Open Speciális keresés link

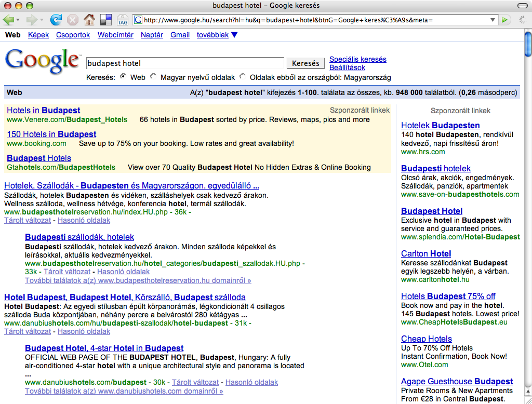358,59
